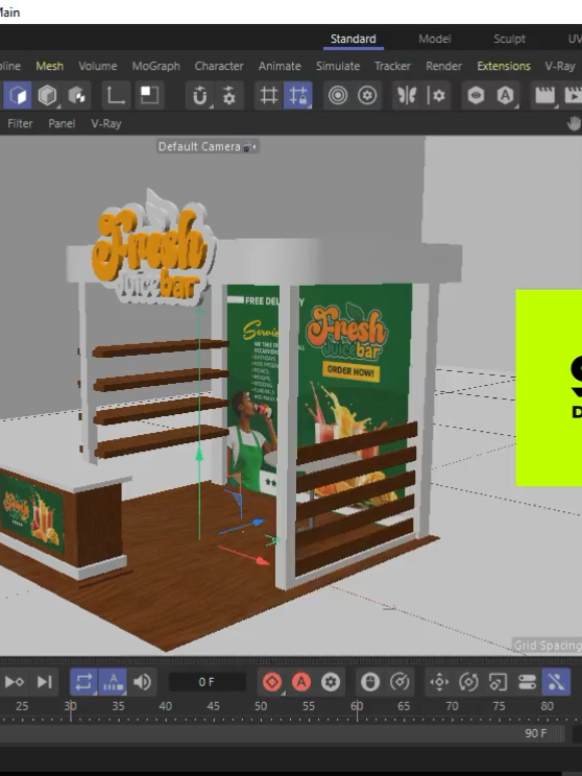The width and height of the screenshot is (582, 776).
Task: Switch to the Standard layout tab
Action: [353, 39]
